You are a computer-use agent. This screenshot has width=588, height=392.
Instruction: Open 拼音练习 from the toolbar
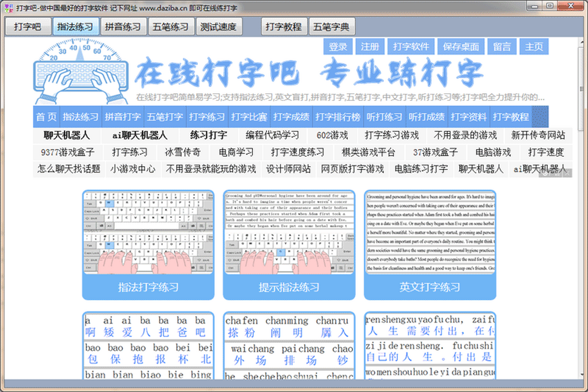point(123,27)
